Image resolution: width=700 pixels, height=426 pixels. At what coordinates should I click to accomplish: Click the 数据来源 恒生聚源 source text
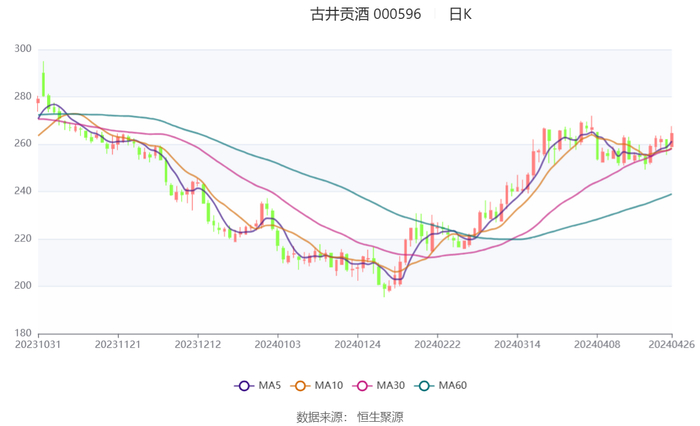pos(350,417)
